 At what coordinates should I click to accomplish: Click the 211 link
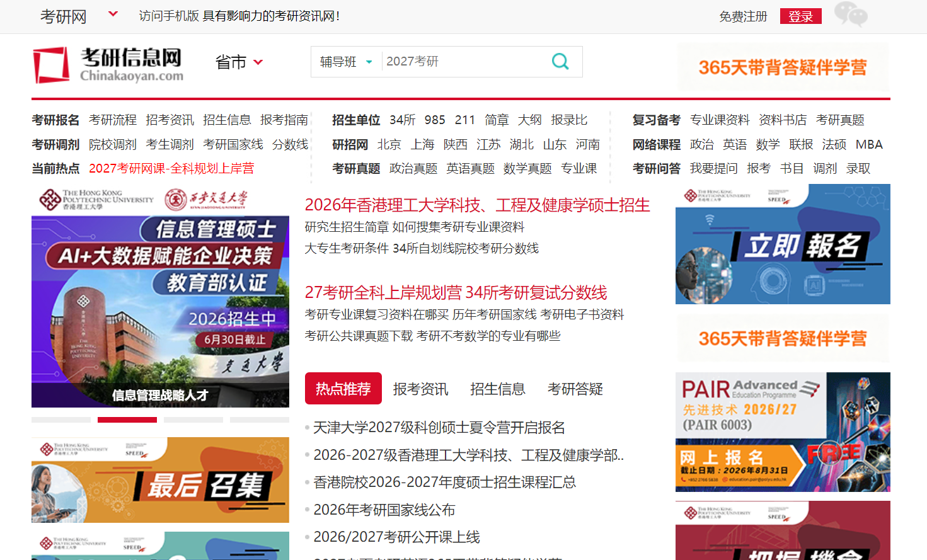click(x=465, y=120)
